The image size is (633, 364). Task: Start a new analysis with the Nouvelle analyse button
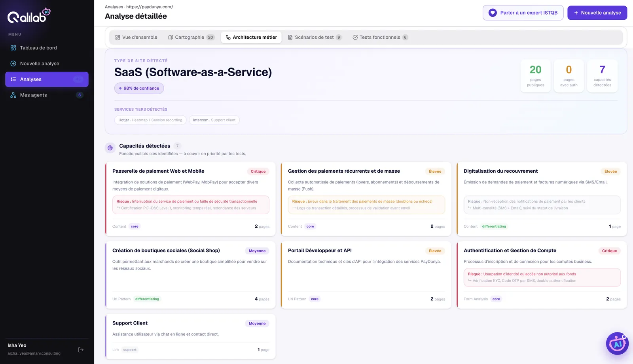(x=597, y=13)
